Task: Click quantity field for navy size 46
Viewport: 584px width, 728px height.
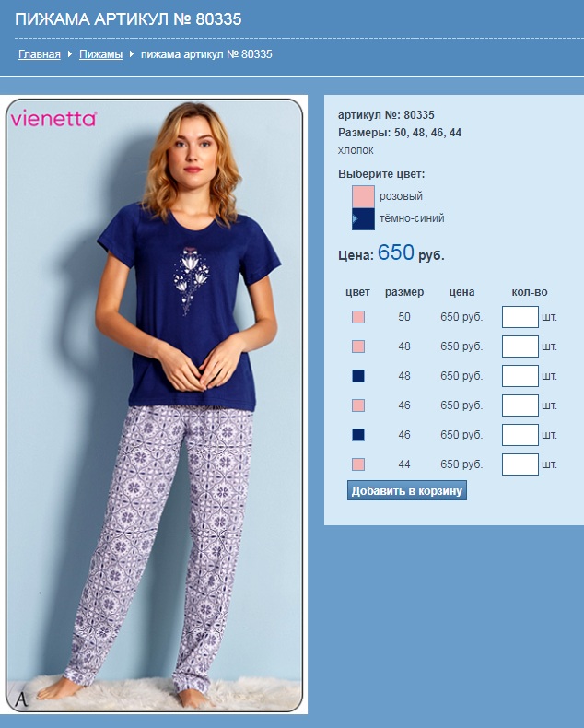Action: [x=520, y=435]
